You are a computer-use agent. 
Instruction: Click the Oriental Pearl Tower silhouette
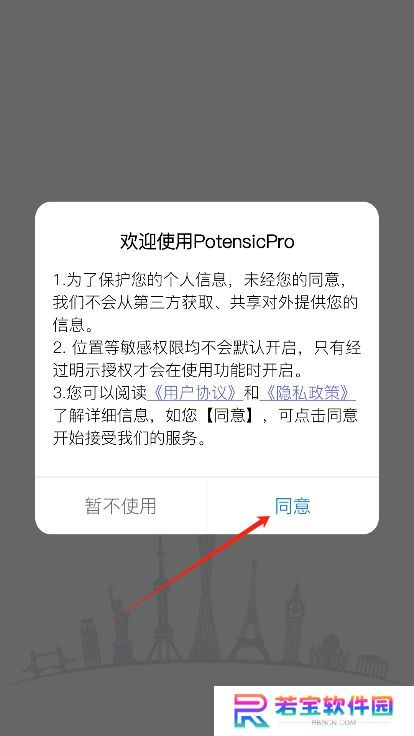click(162, 598)
